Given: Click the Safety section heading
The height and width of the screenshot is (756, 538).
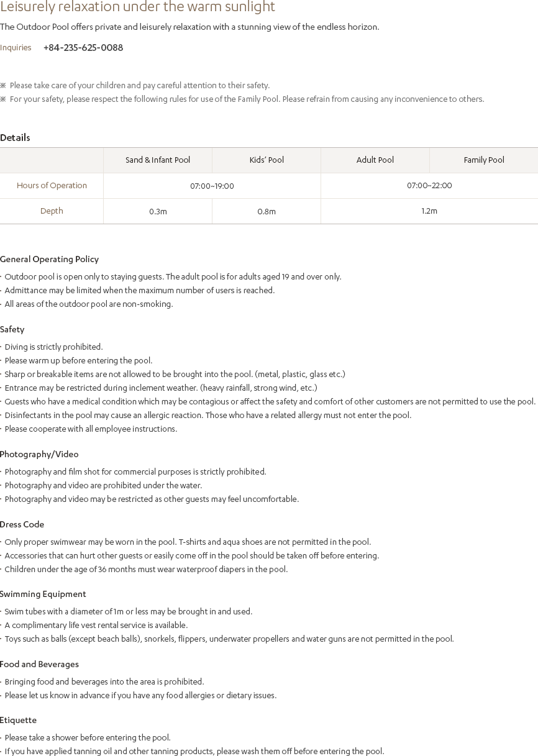Looking at the screenshot, I should (x=12, y=330).
